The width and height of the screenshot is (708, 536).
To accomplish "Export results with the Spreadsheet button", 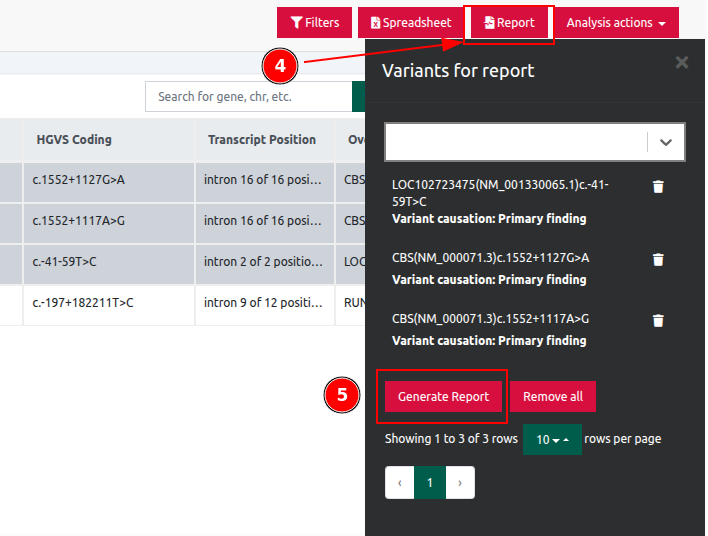I will point(411,22).
